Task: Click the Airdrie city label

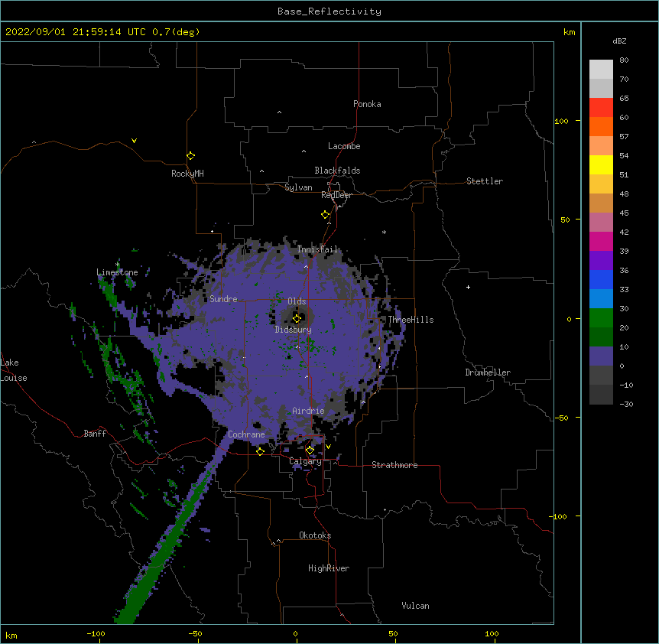Action: [308, 411]
